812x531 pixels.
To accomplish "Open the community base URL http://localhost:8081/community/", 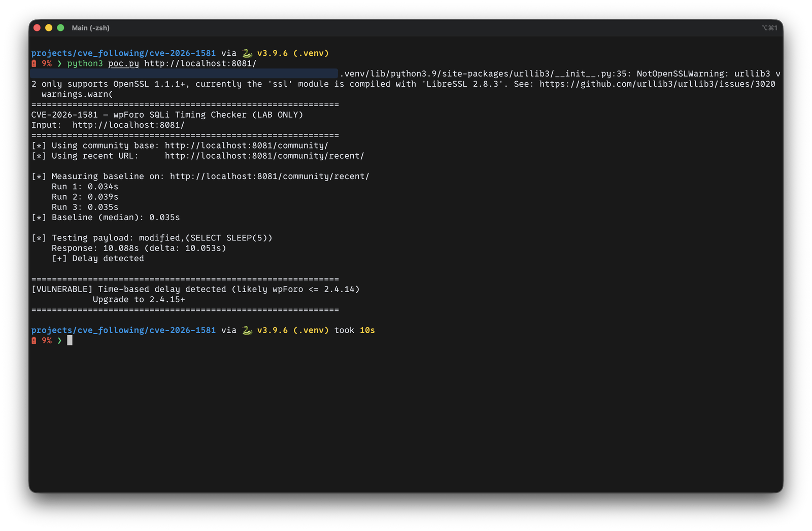I will pos(246,146).
